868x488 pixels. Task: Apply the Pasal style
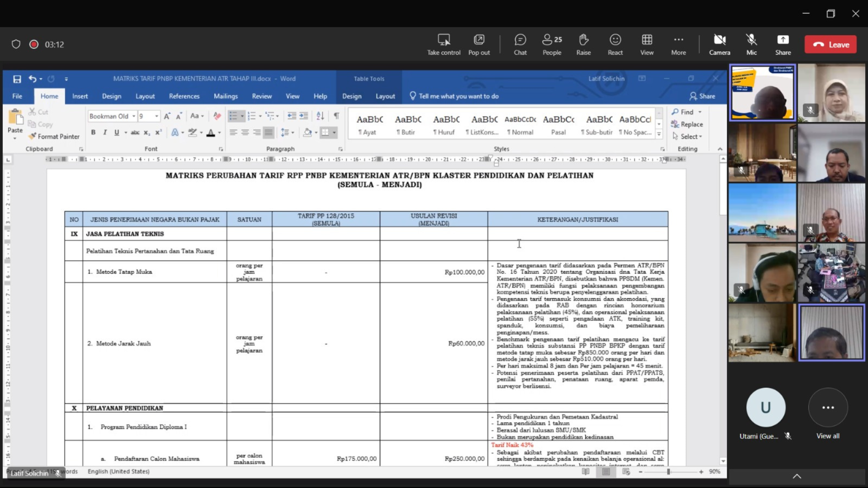point(558,124)
